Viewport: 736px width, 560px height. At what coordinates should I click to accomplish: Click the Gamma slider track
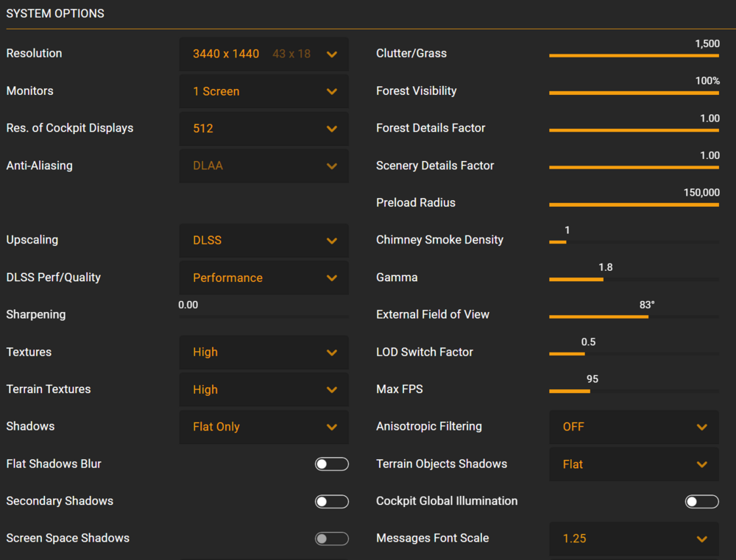[x=634, y=280]
